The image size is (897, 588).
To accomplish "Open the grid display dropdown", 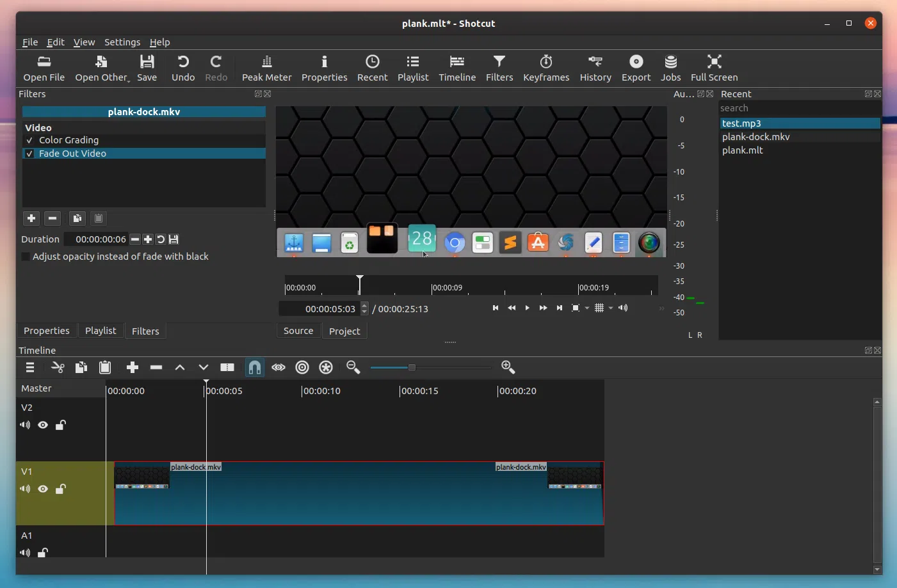I will coord(611,308).
